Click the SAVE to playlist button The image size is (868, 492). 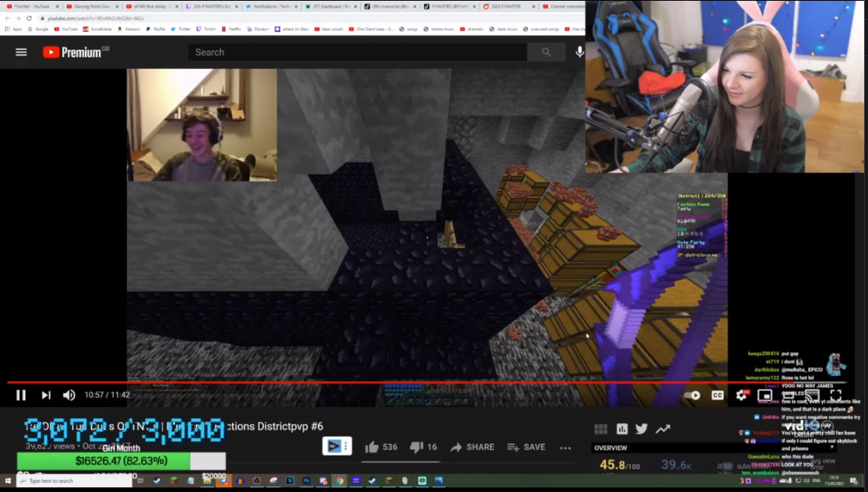(x=526, y=447)
